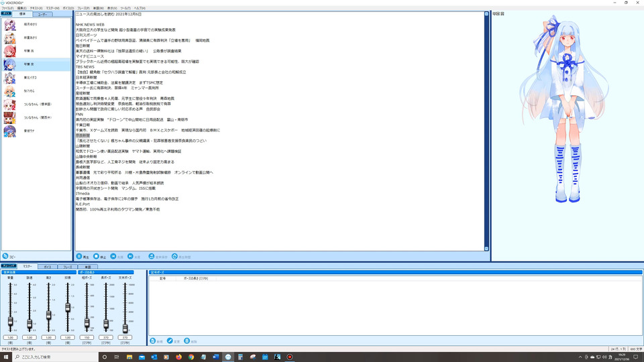Click the 記号 column header
This screenshot has height=362, width=644.
tap(162, 278)
